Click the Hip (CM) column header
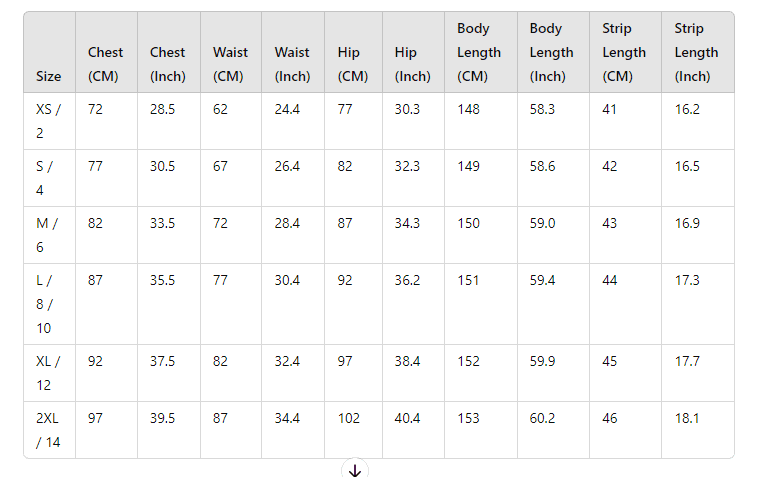 click(x=352, y=64)
